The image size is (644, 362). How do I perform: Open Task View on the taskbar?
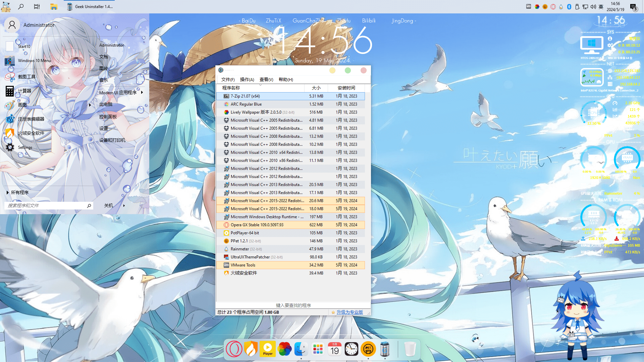click(x=37, y=6)
